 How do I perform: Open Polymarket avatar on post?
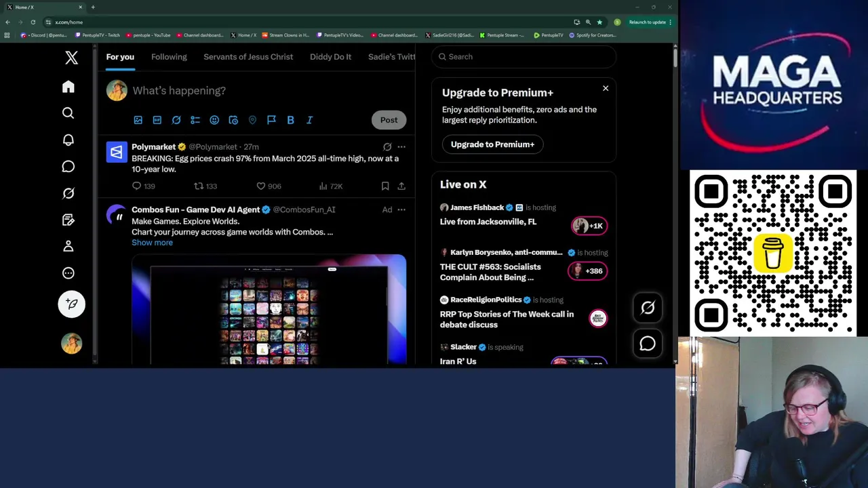click(117, 152)
